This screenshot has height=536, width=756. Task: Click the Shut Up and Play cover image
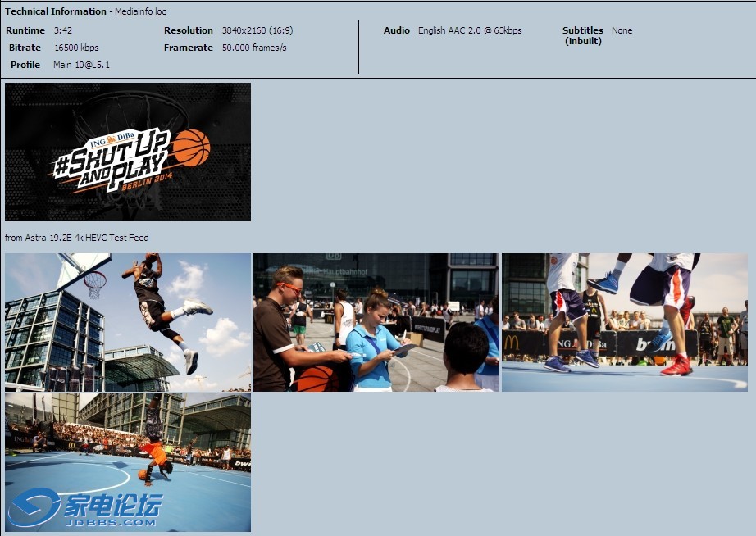(128, 152)
